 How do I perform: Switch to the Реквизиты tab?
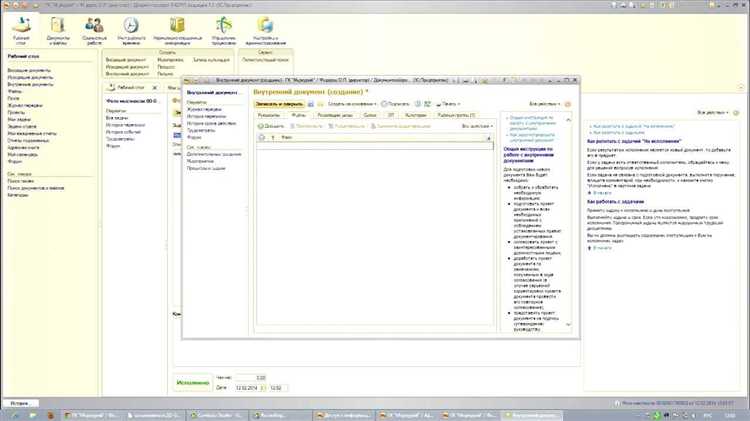[x=269, y=115]
